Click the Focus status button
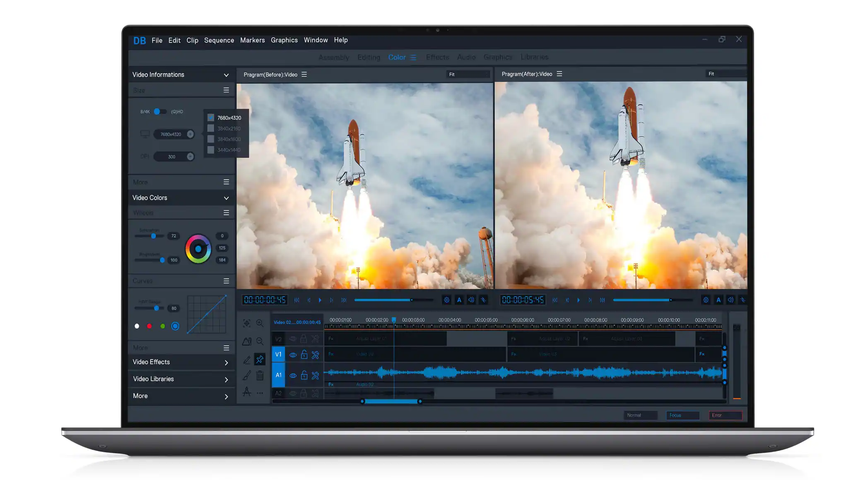 click(x=682, y=415)
